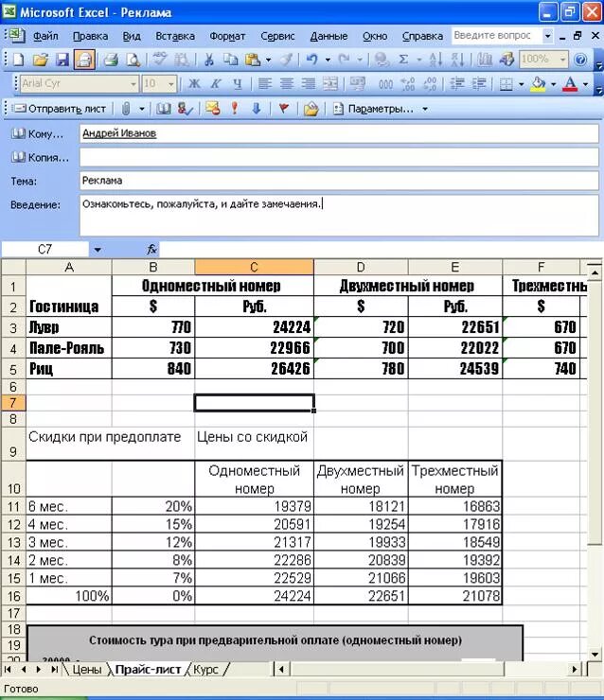Center align text
The height and width of the screenshot is (700, 604).
[287, 84]
